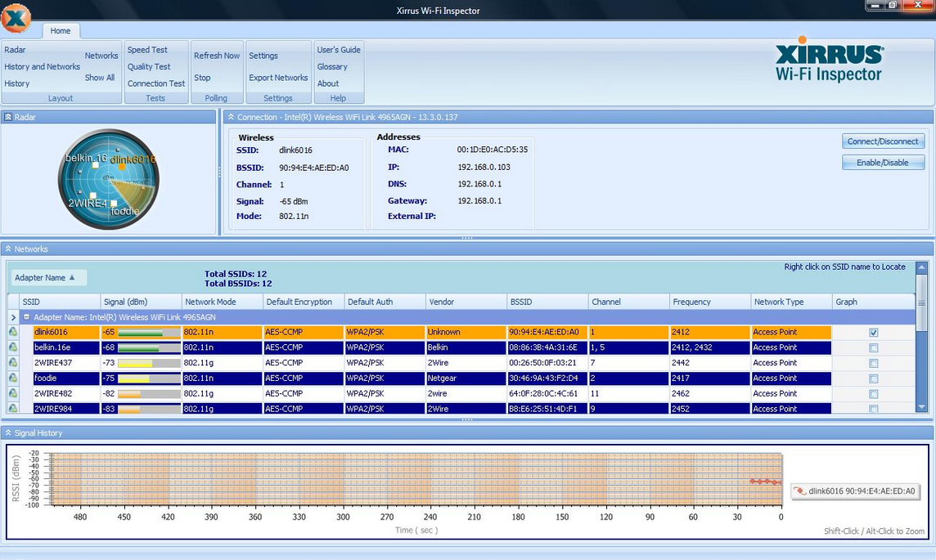Sort by Vendor column header
This screenshot has width=936, height=560.
click(x=466, y=302)
